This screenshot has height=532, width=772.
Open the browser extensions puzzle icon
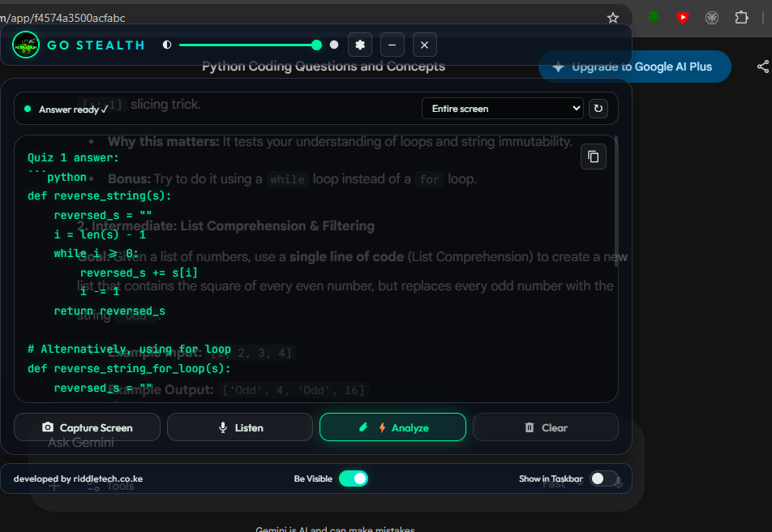[x=741, y=18]
